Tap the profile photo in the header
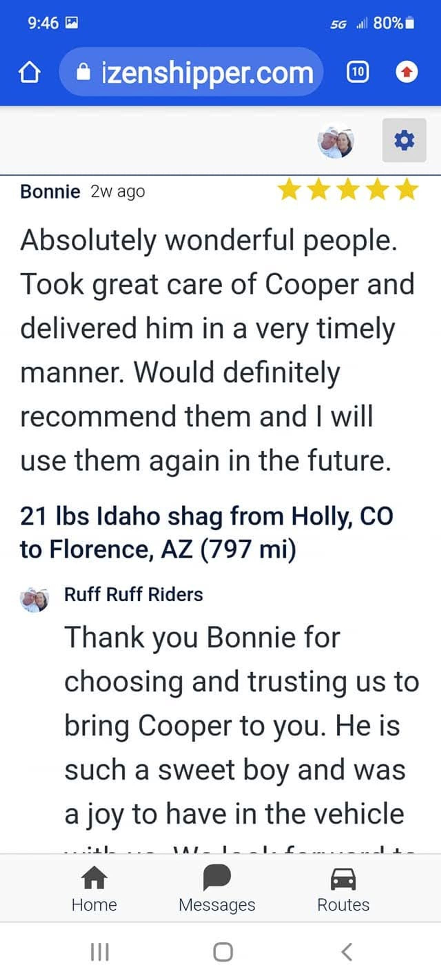441x980 pixels. pyautogui.click(x=336, y=140)
